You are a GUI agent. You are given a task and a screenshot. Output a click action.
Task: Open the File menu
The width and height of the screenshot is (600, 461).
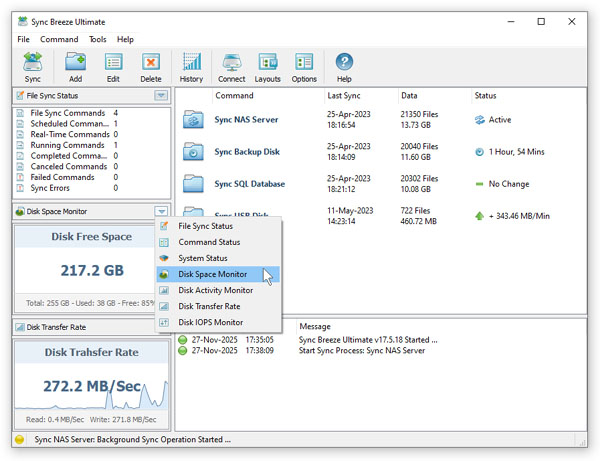pyautogui.click(x=23, y=39)
